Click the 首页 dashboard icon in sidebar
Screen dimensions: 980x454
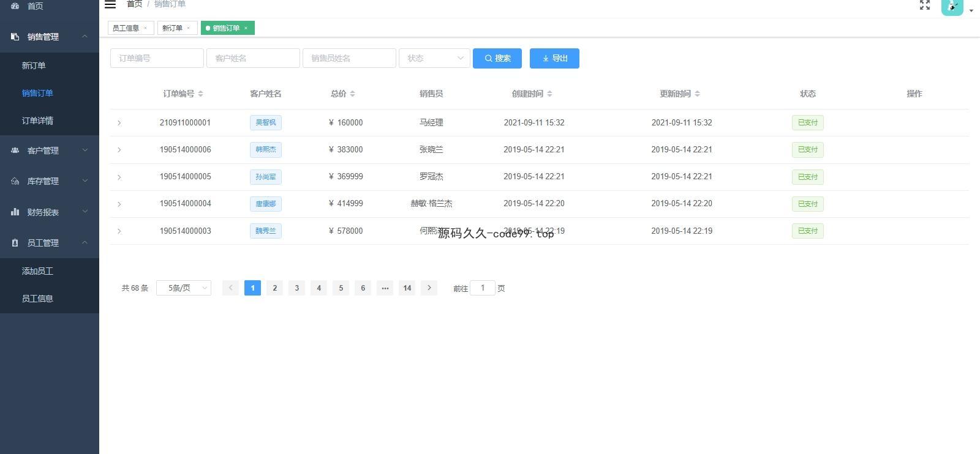click(15, 6)
